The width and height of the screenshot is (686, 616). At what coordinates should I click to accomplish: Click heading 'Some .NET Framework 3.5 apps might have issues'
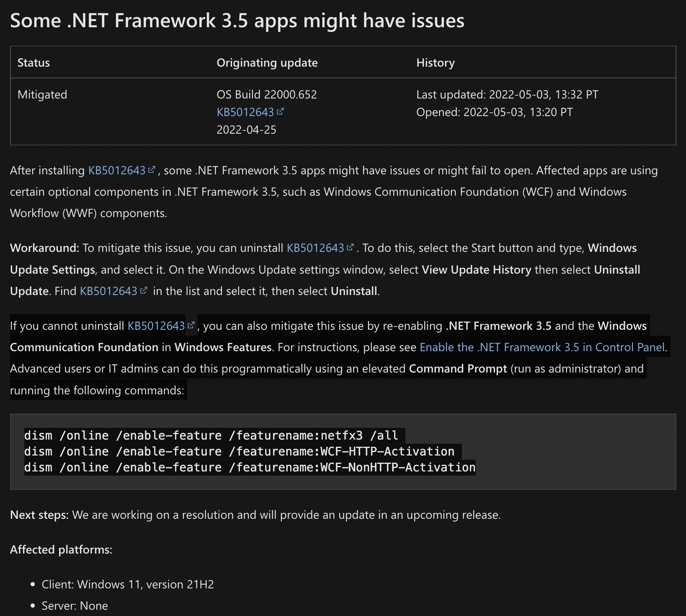237,21
